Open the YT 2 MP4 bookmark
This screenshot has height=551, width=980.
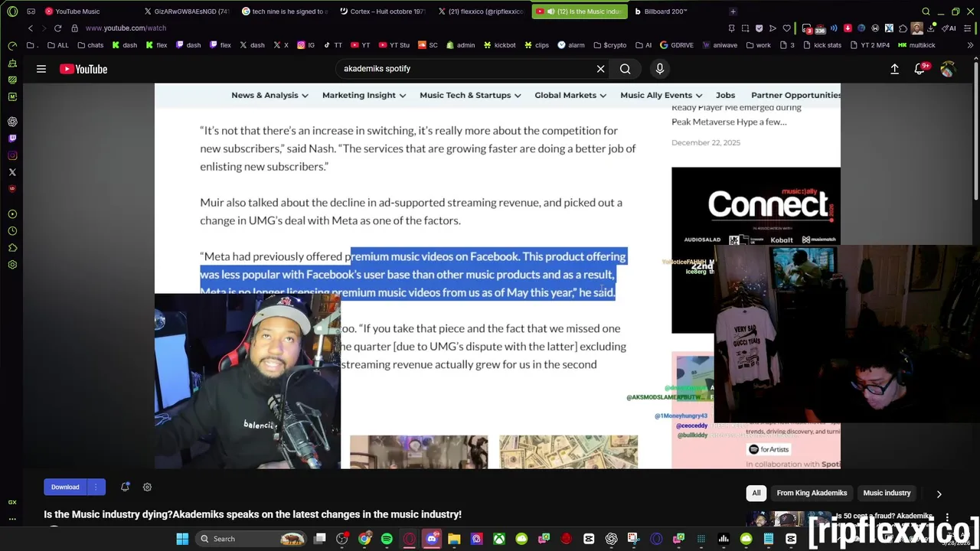pyautogui.click(x=869, y=45)
